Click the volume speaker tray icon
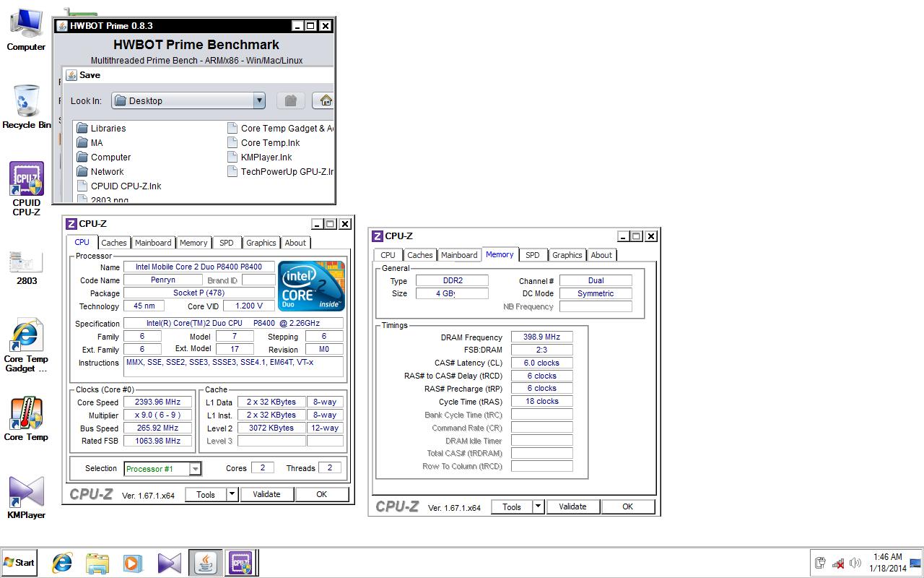924x578 pixels. pyautogui.click(x=855, y=563)
